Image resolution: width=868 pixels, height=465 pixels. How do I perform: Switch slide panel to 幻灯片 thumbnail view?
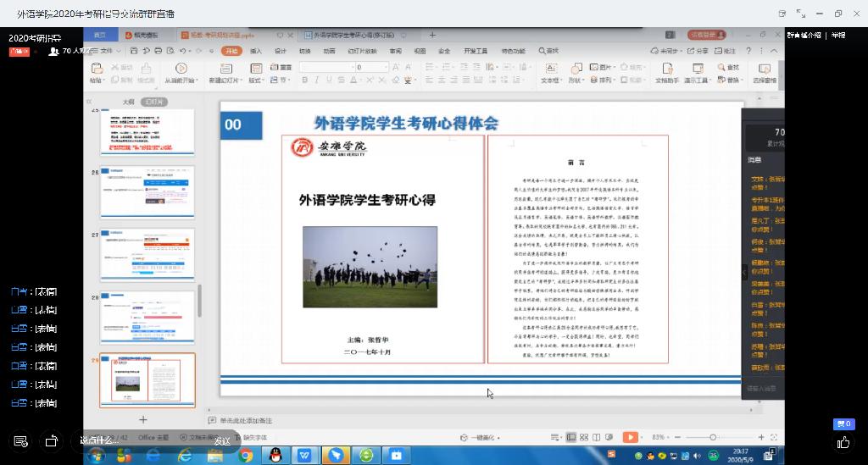pyautogui.click(x=154, y=102)
